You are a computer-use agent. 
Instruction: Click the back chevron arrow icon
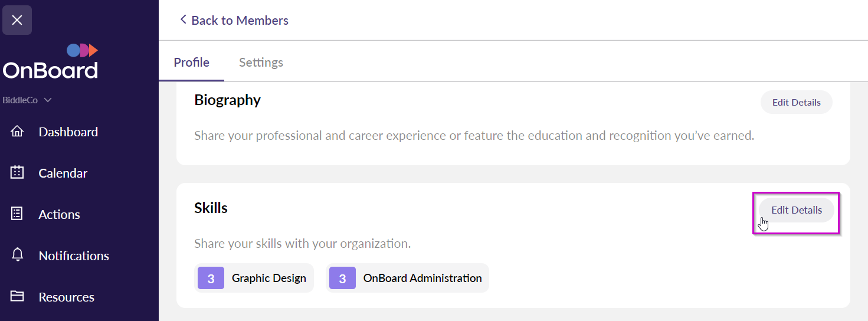point(182,20)
